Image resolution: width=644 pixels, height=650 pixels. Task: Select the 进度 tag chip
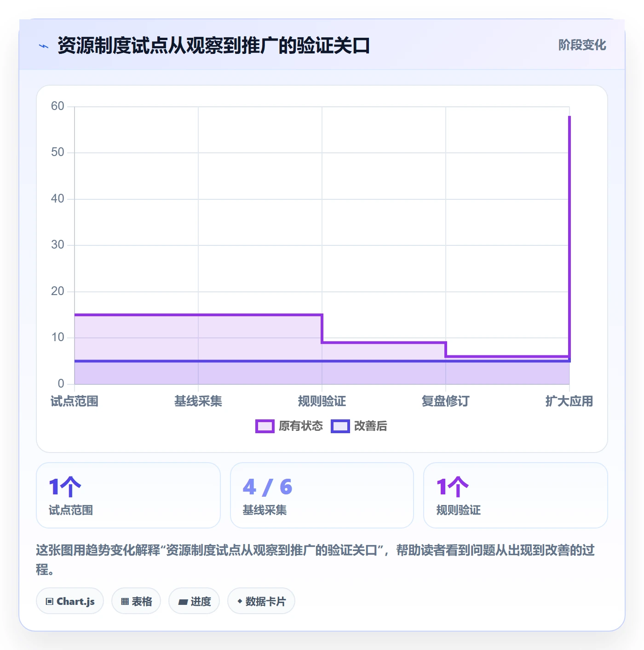tap(194, 601)
